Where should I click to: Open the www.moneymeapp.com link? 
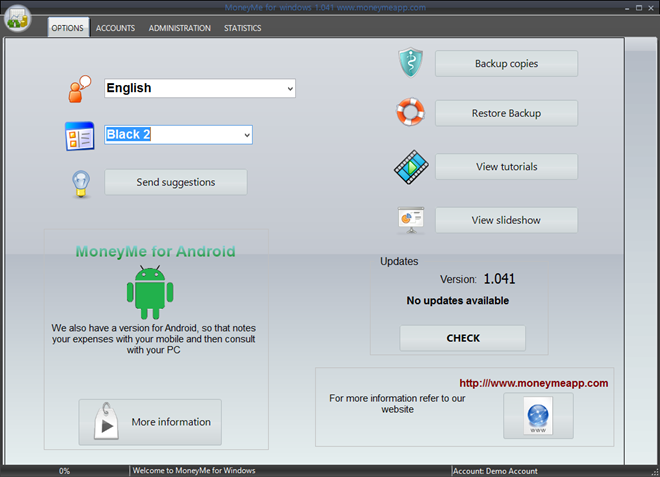tap(533, 383)
